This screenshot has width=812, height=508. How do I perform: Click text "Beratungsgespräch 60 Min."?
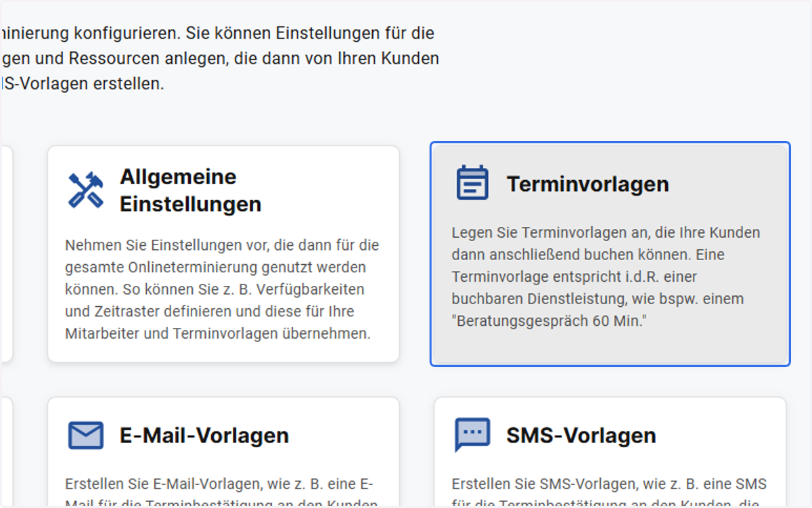pyautogui.click(x=549, y=321)
